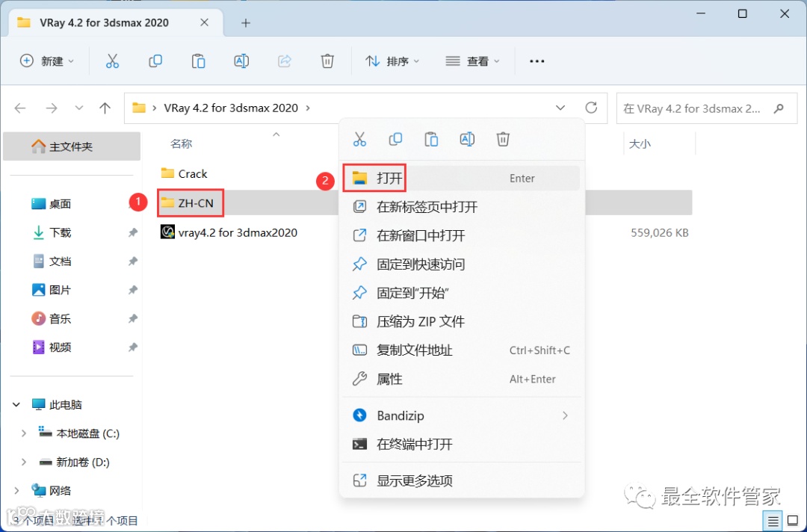Refresh the current folder view
The height and width of the screenshot is (532, 807).
click(591, 108)
